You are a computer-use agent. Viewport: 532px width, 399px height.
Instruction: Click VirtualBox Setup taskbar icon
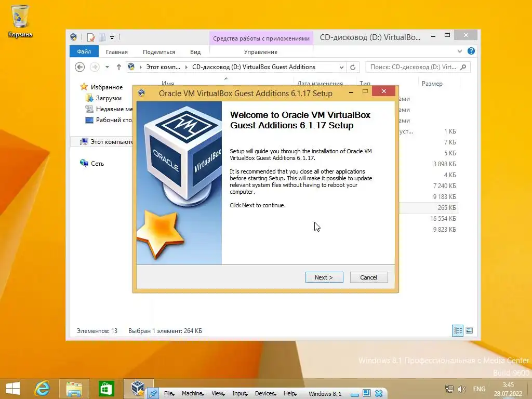(x=137, y=388)
